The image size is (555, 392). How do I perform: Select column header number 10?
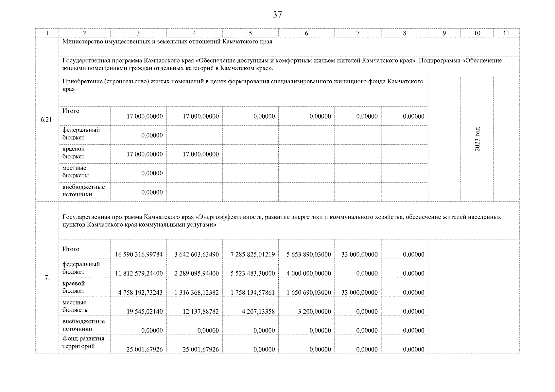[x=477, y=33]
